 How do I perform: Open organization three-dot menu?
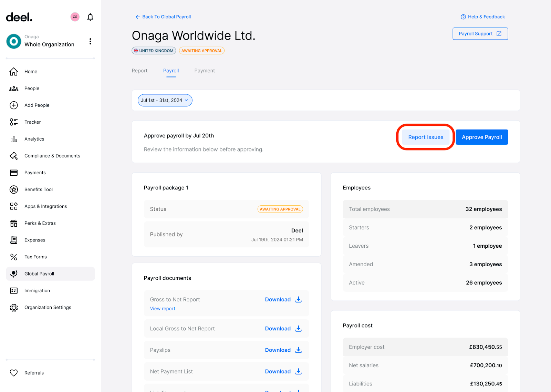click(x=90, y=41)
